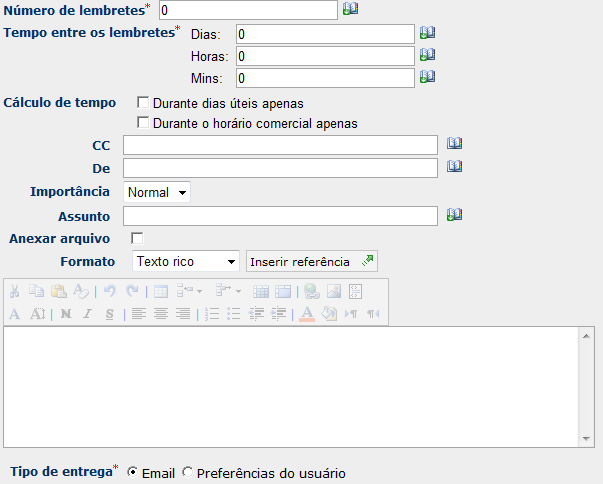Click the numbered list icon
This screenshot has height=484, width=603.
[212, 313]
